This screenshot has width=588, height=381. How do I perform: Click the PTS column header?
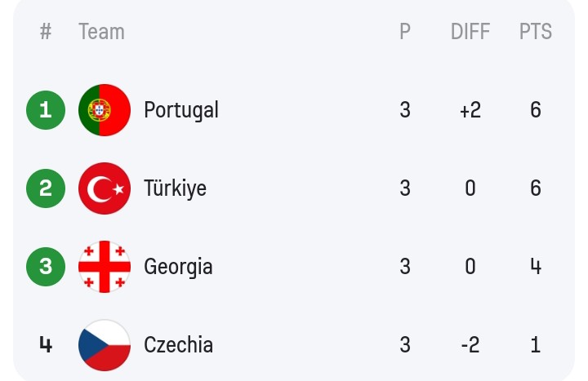coord(536,32)
